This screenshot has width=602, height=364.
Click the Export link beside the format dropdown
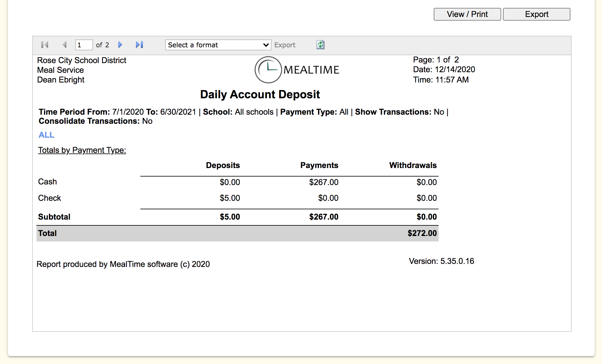tap(285, 45)
